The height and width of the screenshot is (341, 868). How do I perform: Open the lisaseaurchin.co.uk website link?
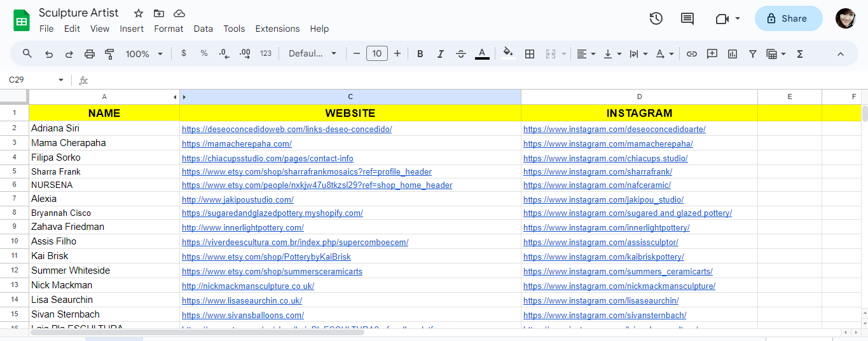[x=242, y=301]
